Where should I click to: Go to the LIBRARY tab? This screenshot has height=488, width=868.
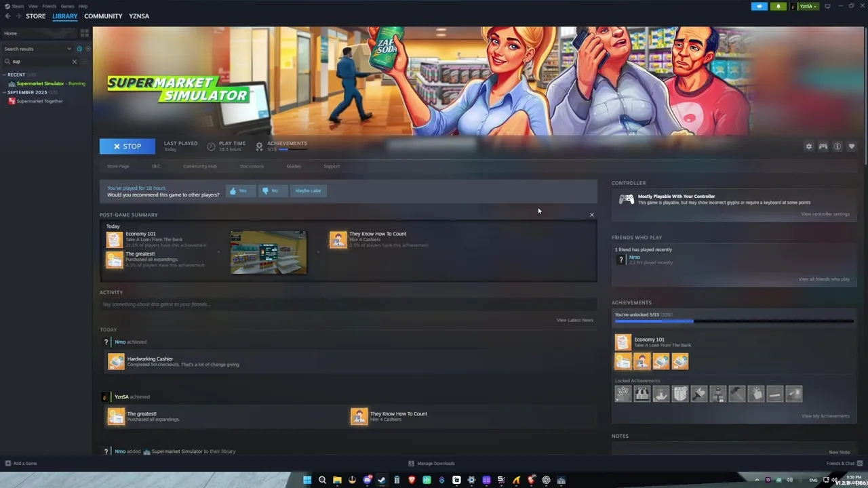pos(65,16)
